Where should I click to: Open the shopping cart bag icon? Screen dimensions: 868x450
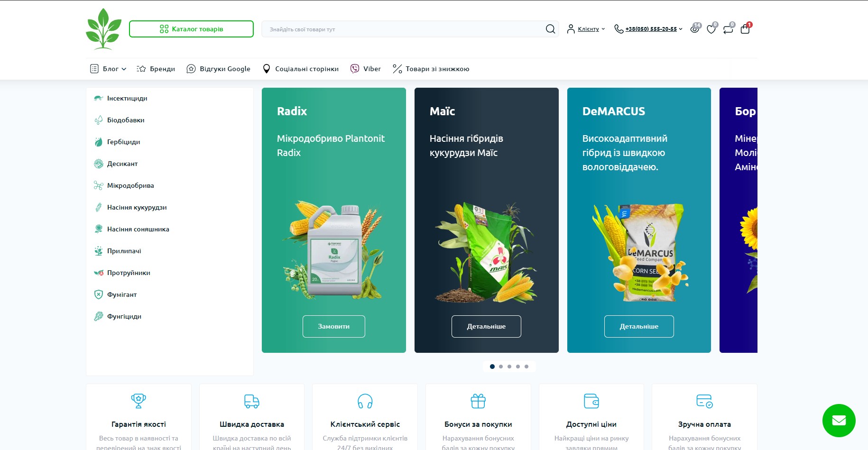pyautogui.click(x=745, y=28)
